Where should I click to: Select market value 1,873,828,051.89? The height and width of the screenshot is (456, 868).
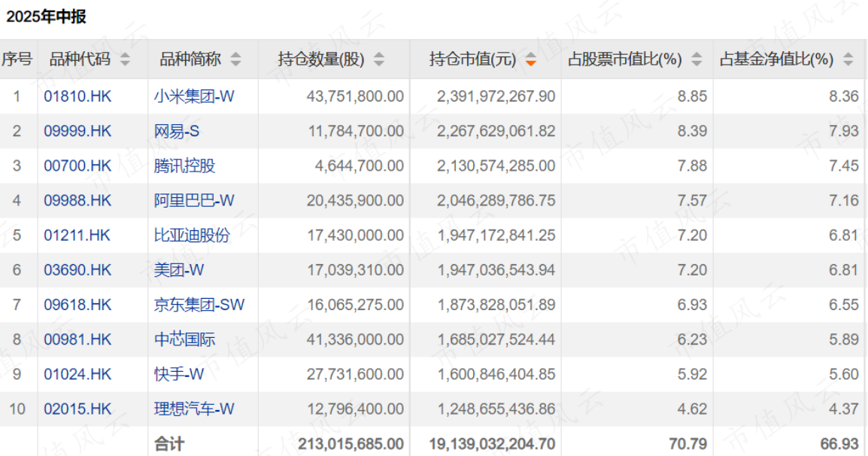(x=496, y=305)
